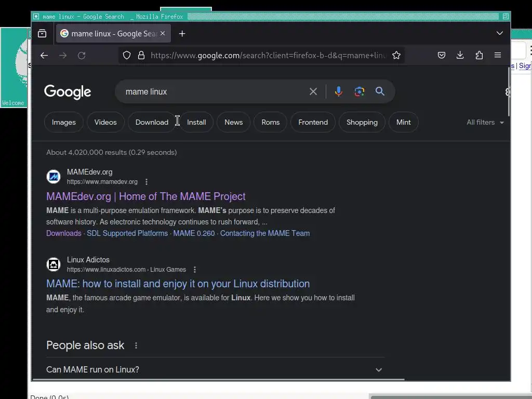532x399 pixels.
Task: Open SDL Supported Platforms sitelink
Action: [127, 233]
